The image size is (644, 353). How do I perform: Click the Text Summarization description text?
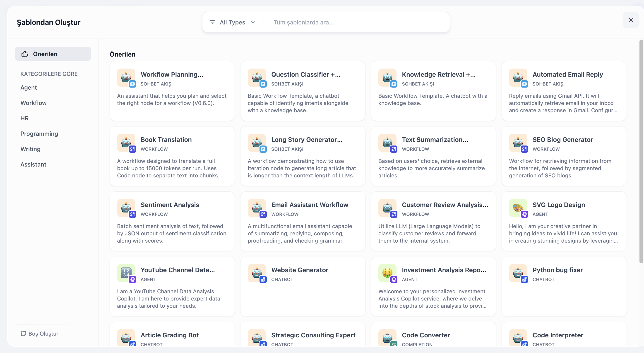pyautogui.click(x=432, y=168)
